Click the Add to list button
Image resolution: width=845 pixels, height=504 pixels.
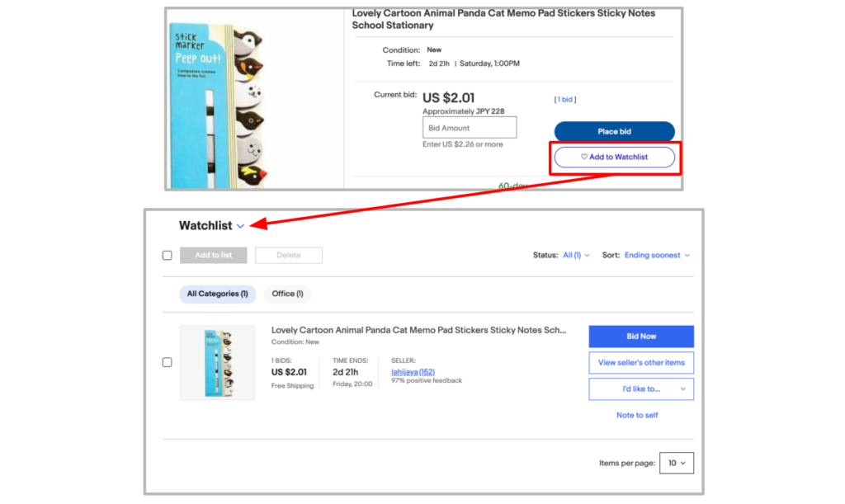tap(213, 255)
